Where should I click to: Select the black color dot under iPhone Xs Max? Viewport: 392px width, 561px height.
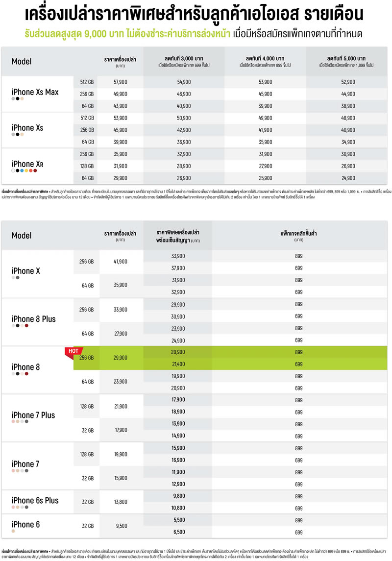point(18,98)
